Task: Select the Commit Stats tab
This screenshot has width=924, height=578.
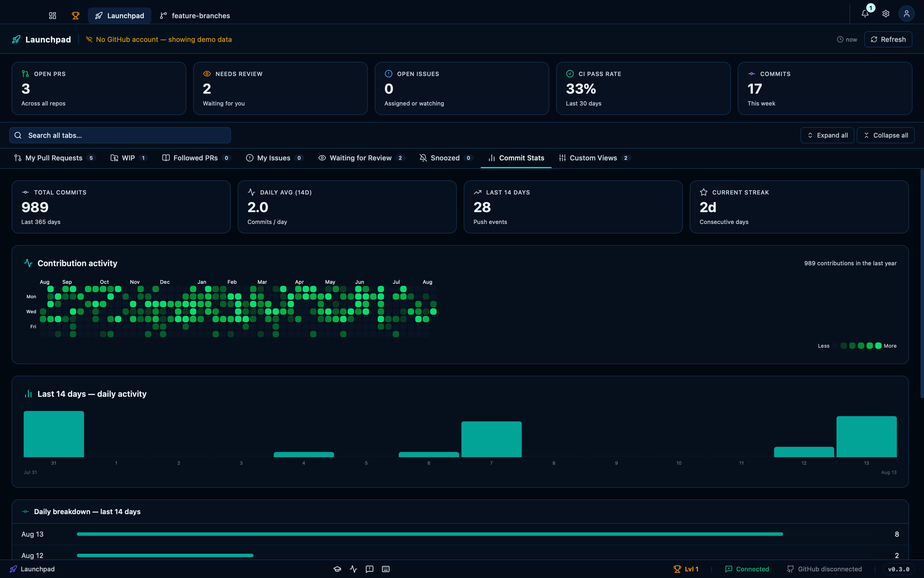Action: pyautogui.click(x=516, y=158)
